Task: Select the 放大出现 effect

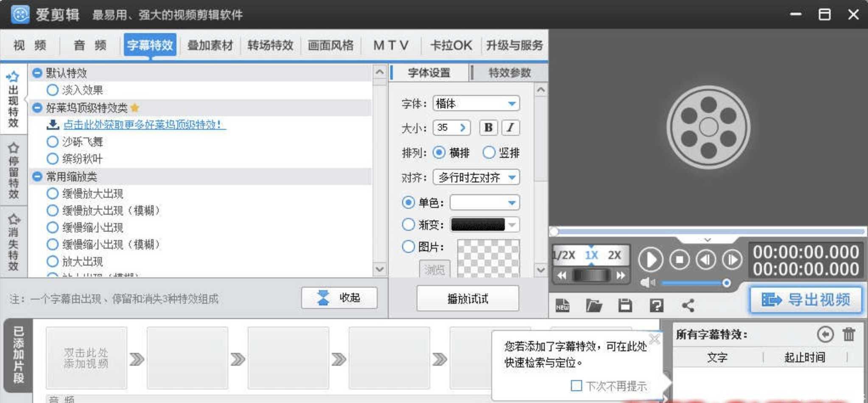Action: (52, 261)
